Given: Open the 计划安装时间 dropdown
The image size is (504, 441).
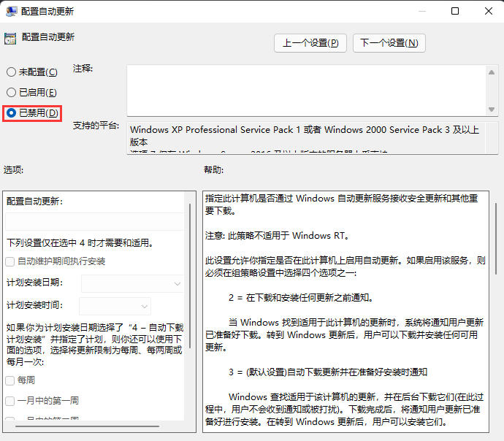Looking at the screenshot, I should [115, 306].
